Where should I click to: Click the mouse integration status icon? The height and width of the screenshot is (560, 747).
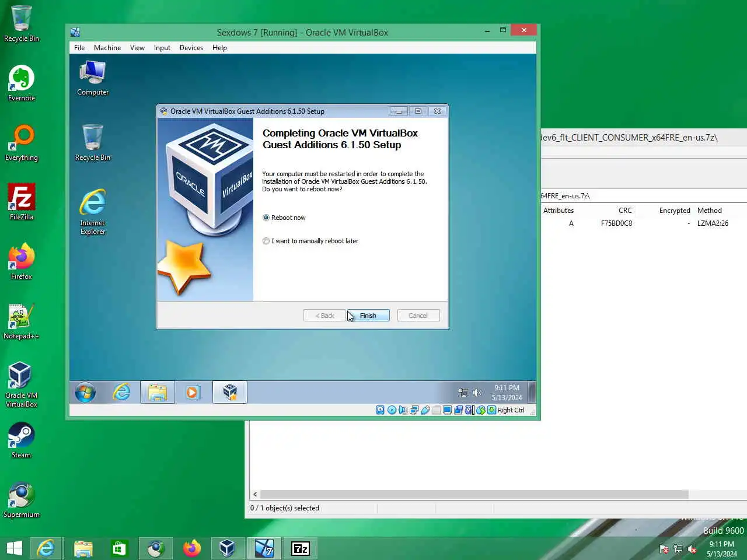click(x=481, y=410)
